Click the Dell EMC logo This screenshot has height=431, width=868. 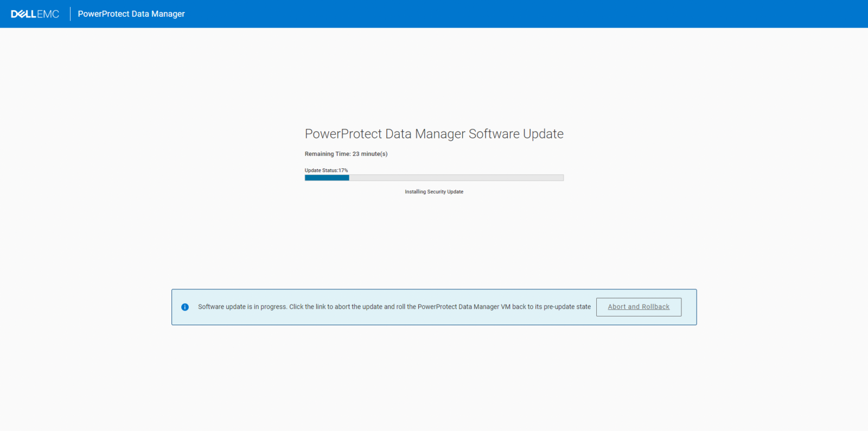tap(34, 14)
